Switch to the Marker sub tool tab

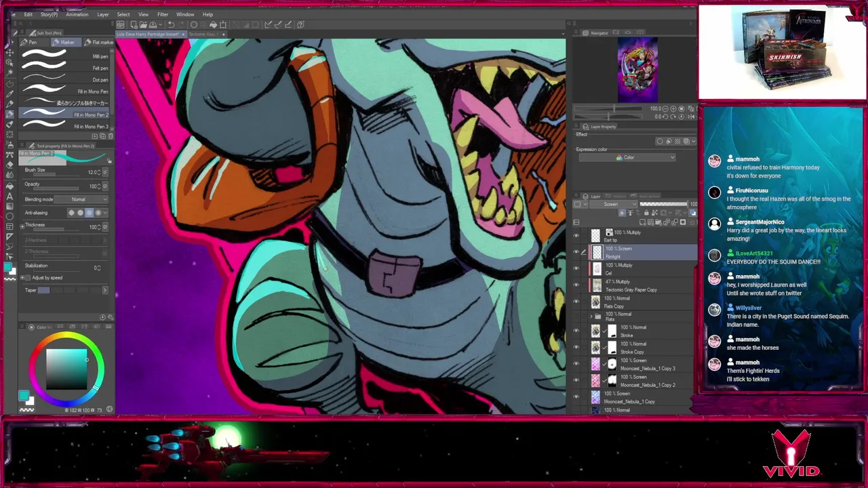(x=65, y=43)
